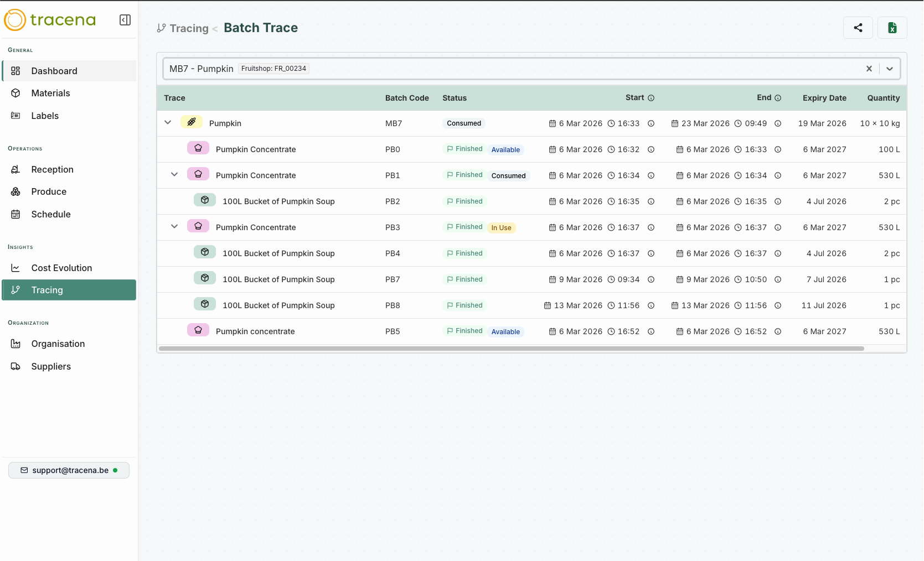Image resolution: width=924 pixels, height=561 pixels.
Task: Click the pink icon in PB5 row
Action: point(198,330)
